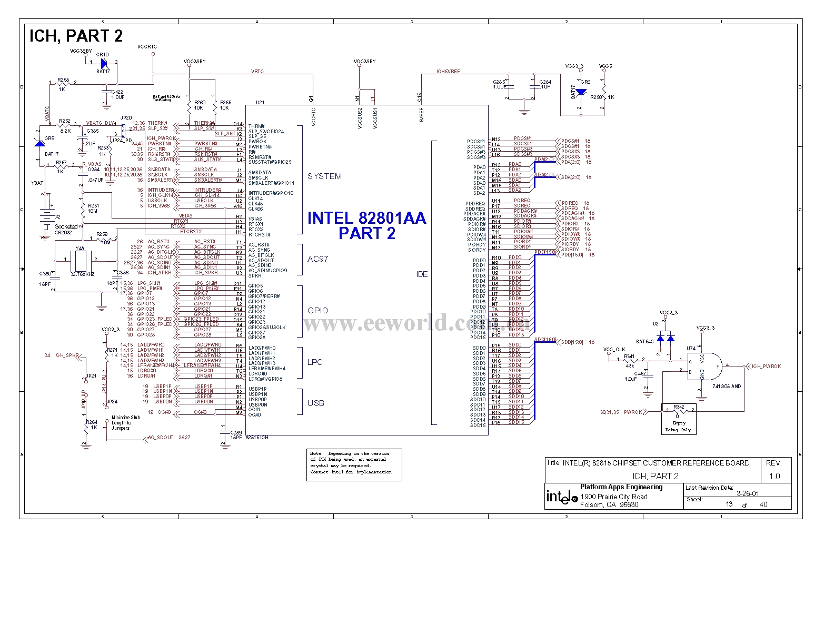Click the large "ICH, PART 2" page heading
The height and width of the screenshot is (644, 834).
(x=76, y=36)
